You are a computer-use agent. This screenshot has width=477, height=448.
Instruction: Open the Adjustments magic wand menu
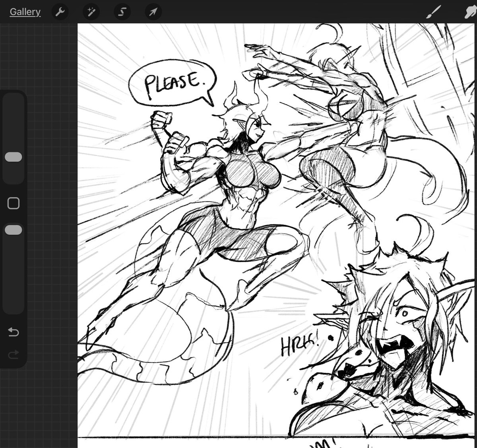91,12
